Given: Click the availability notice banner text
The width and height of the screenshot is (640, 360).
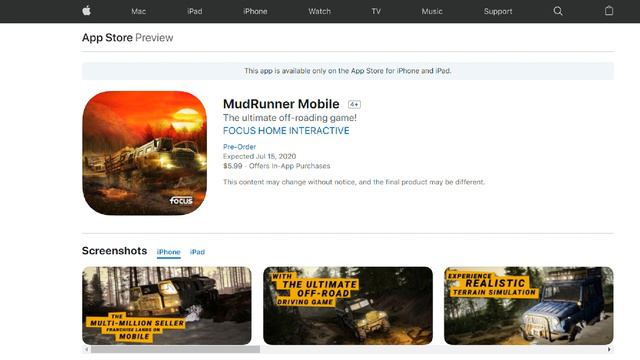Looking at the screenshot, I should coord(348,71).
